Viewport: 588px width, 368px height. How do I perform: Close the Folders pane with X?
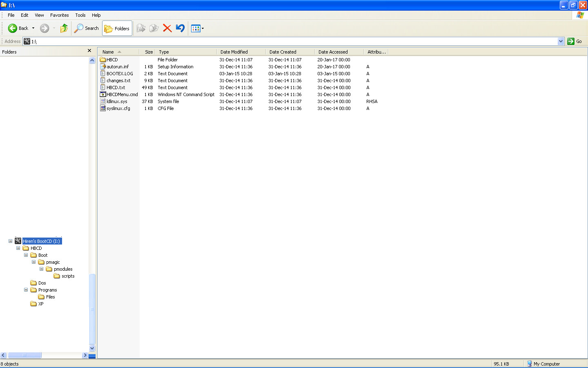pyautogui.click(x=89, y=51)
